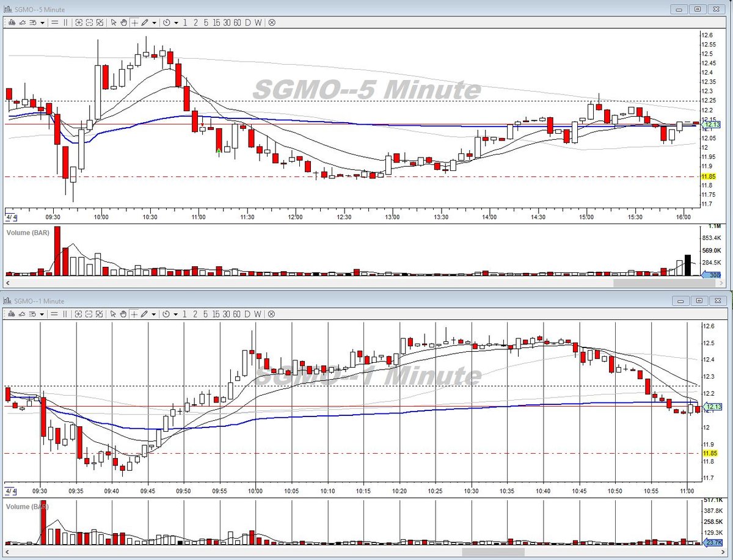Select the pointer tool in 5 Minute toolbar
The height and width of the screenshot is (560, 733).
pos(114,23)
